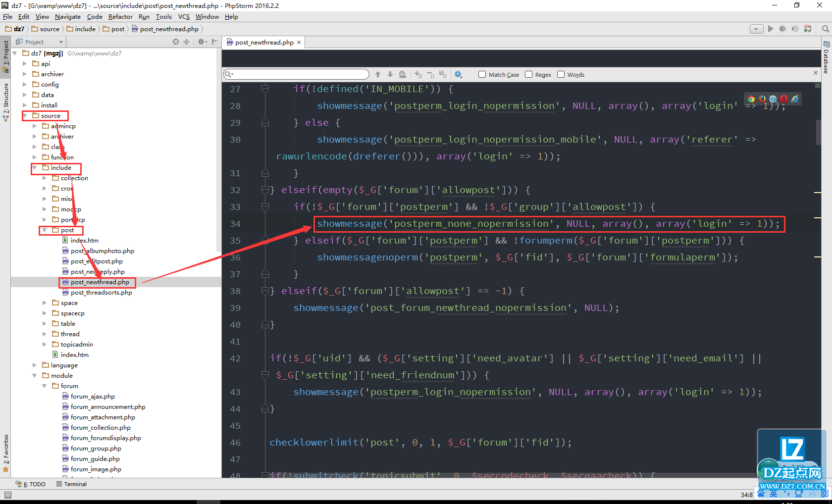Toggle listening for PHP debug connections icon
Image resolution: width=832 pixels, height=504 pixels.
(808, 29)
